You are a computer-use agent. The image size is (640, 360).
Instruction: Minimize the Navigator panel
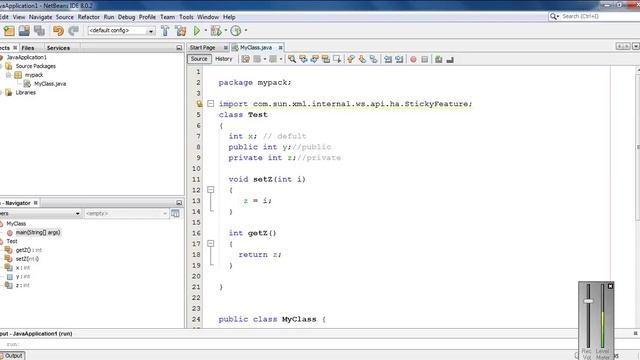[x=179, y=203]
